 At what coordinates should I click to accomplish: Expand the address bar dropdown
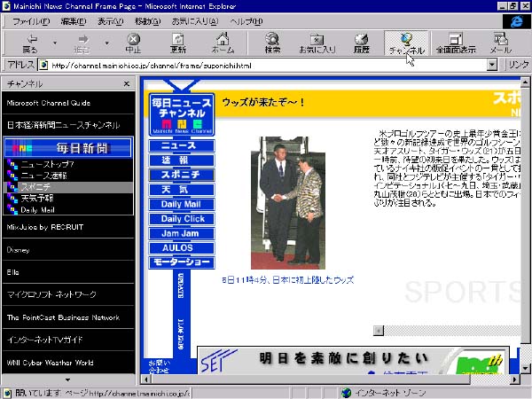tap(491, 65)
